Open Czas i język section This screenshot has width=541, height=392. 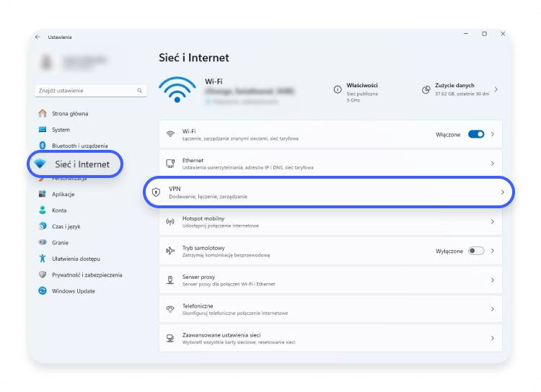59,226
